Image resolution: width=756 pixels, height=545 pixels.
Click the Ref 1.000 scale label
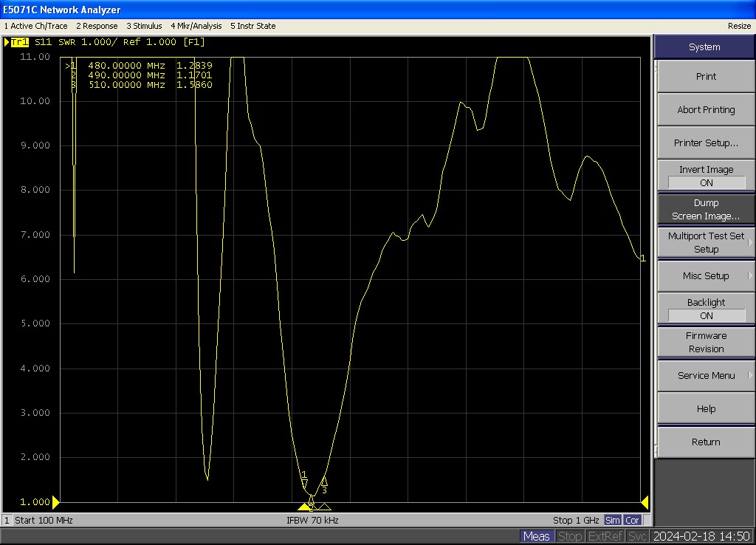[149, 42]
